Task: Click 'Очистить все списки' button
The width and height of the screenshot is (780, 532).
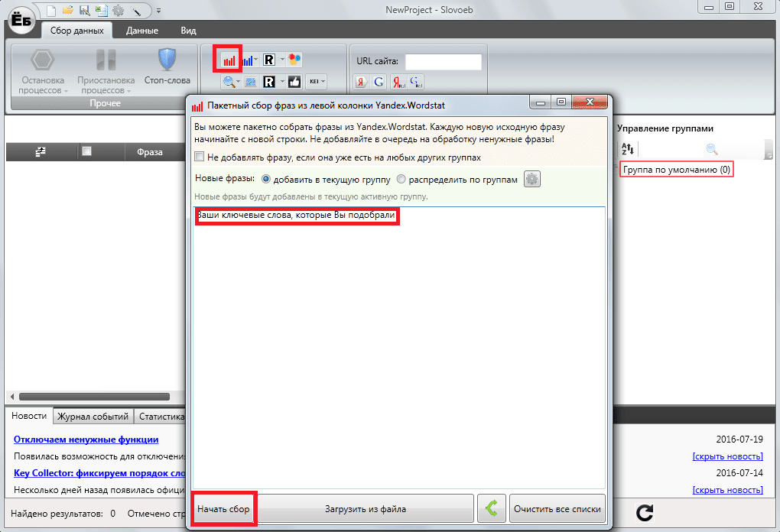Action: tap(557, 508)
